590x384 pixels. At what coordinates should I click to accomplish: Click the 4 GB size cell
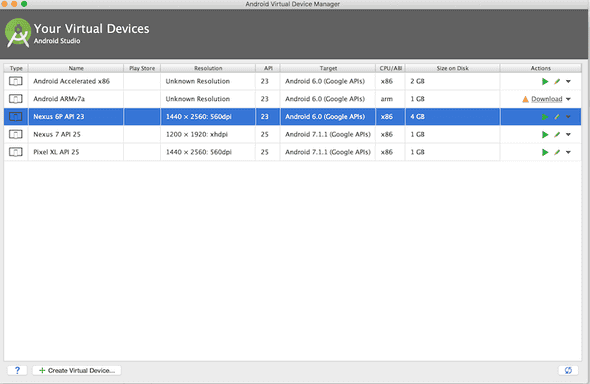point(453,117)
